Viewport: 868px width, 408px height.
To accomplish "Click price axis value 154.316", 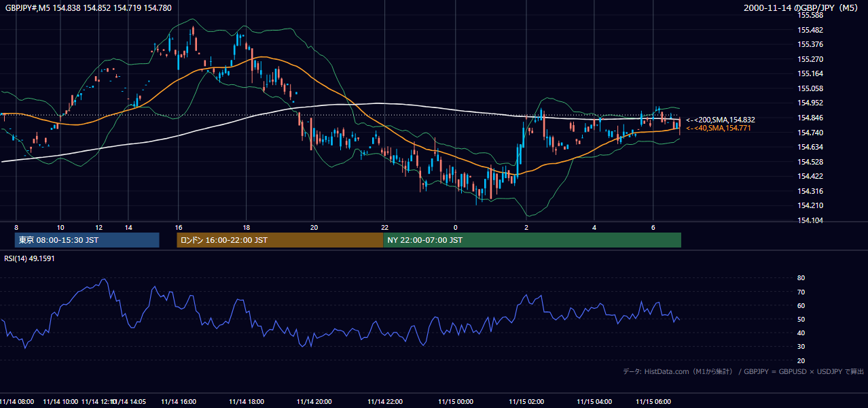I will point(810,191).
